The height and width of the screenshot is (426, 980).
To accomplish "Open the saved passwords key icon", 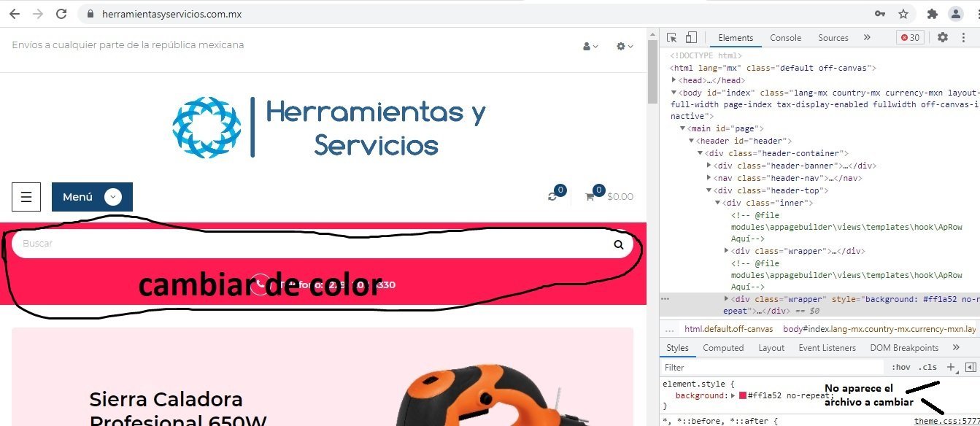I will click(x=880, y=14).
